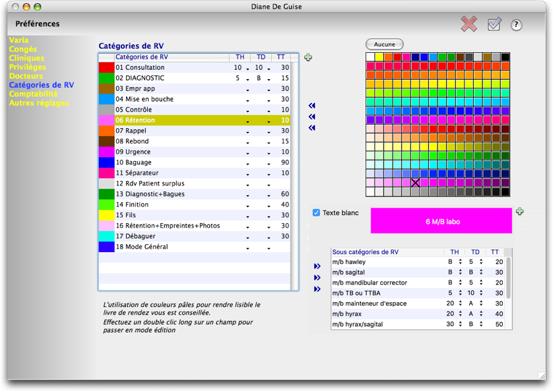Select Catégories de RV in the sidebar
This screenshot has height=392, width=553.
42,85
